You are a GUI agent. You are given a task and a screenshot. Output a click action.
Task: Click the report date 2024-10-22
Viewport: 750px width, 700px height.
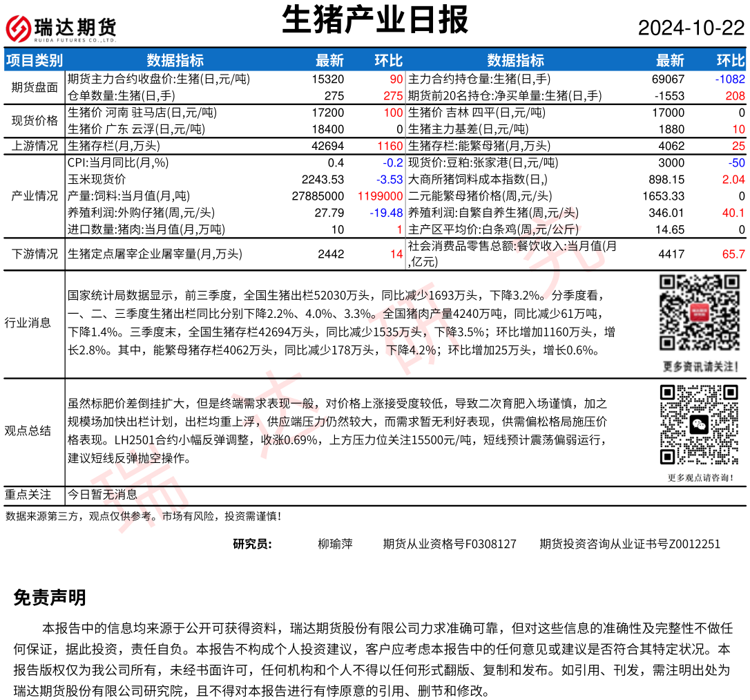[x=691, y=28]
